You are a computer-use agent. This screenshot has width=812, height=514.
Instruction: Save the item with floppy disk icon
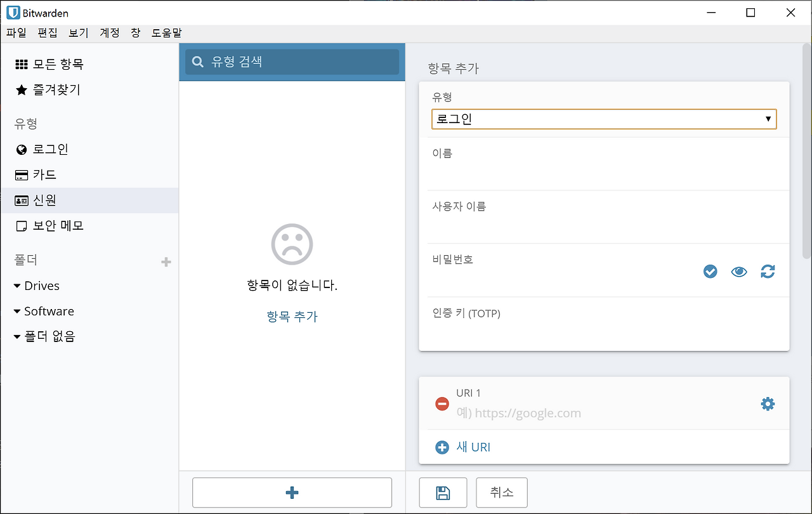tap(443, 492)
